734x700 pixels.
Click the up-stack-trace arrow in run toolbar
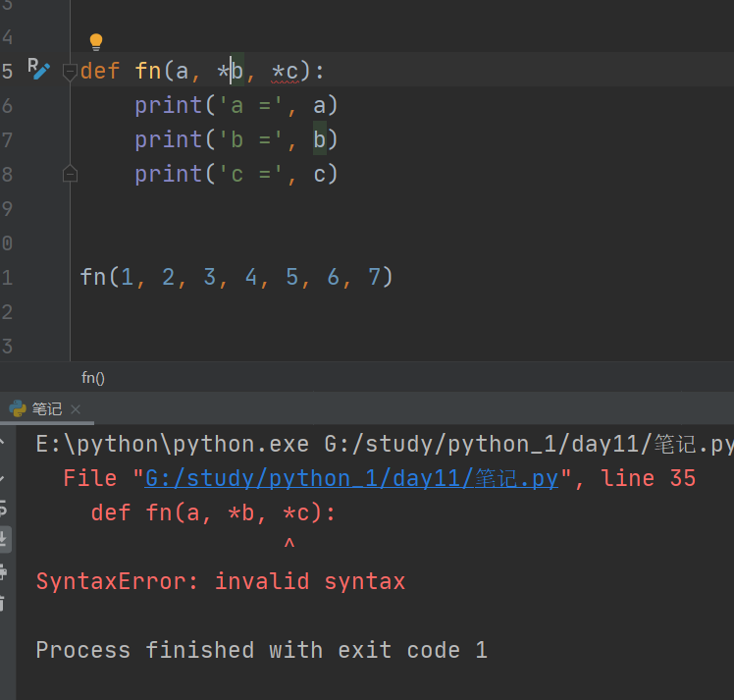pos(2,442)
